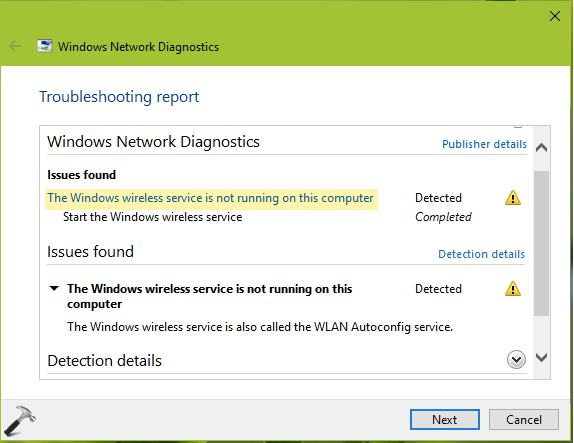Close the Windows Network Diagnostics window
This screenshot has width=574, height=443.
555,16
